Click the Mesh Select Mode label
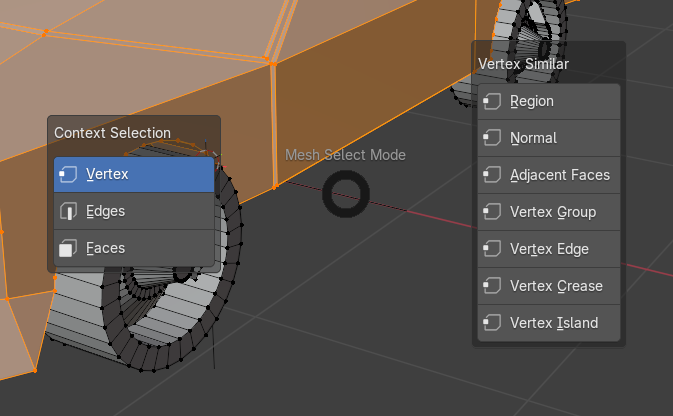The width and height of the screenshot is (673, 416). click(346, 155)
